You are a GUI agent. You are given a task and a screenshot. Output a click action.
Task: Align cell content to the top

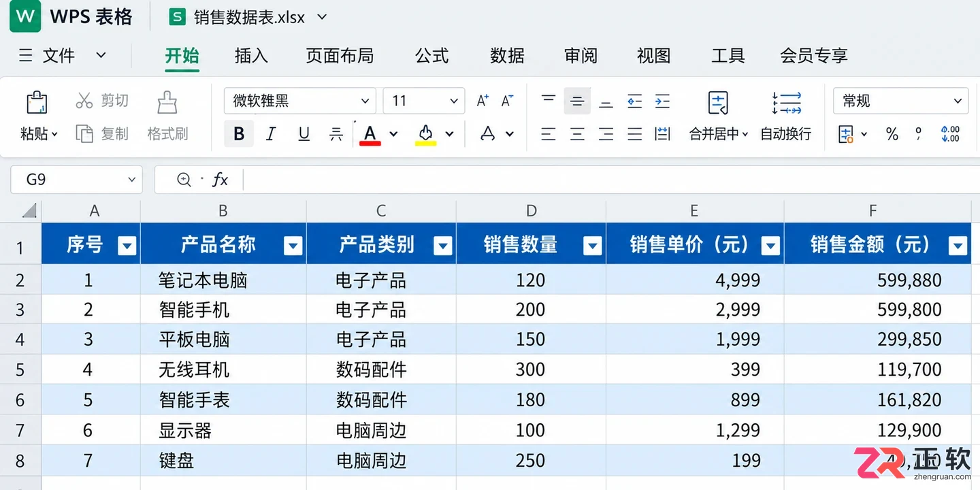pyautogui.click(x=549, y=101)
